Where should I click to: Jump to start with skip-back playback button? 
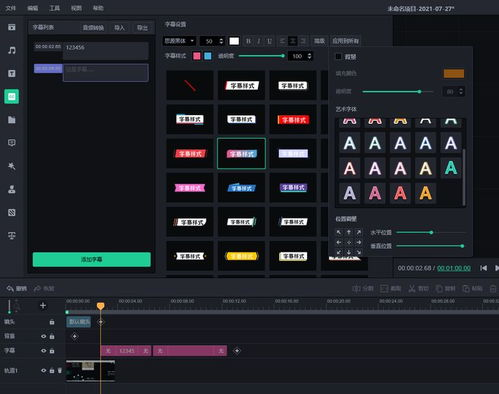483,268
